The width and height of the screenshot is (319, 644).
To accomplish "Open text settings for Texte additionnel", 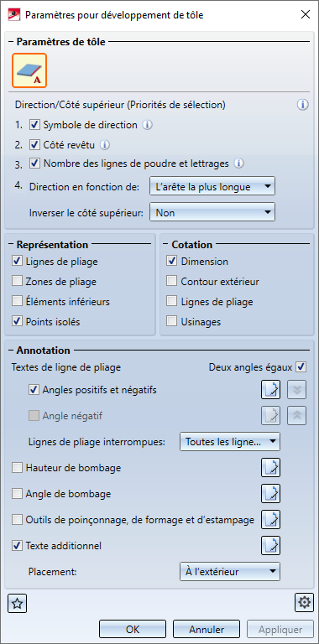I will (271, 546).
